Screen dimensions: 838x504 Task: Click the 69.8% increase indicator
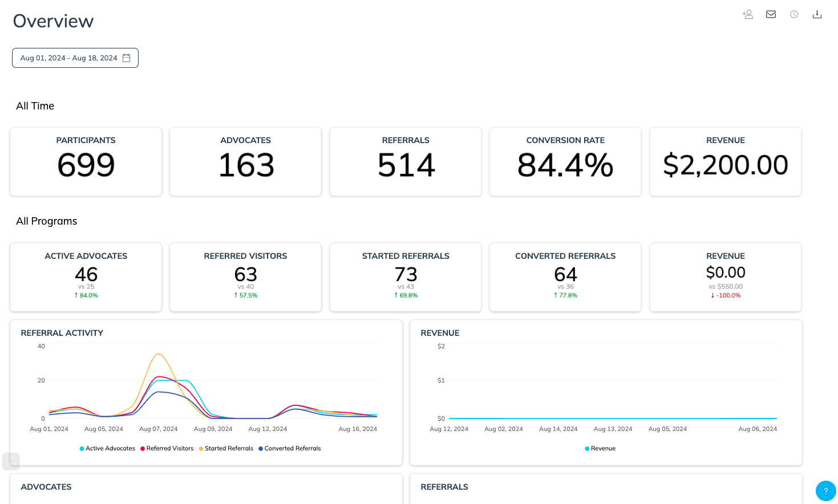click(x=406, y=295)
